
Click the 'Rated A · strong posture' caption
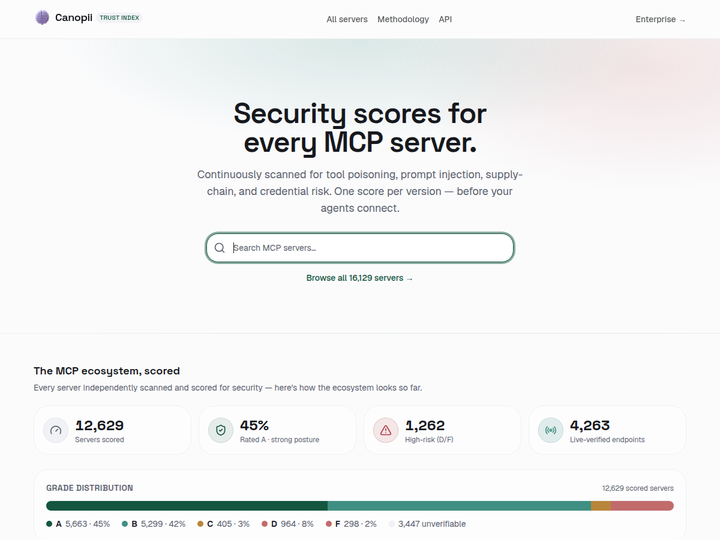coord(280,440)
